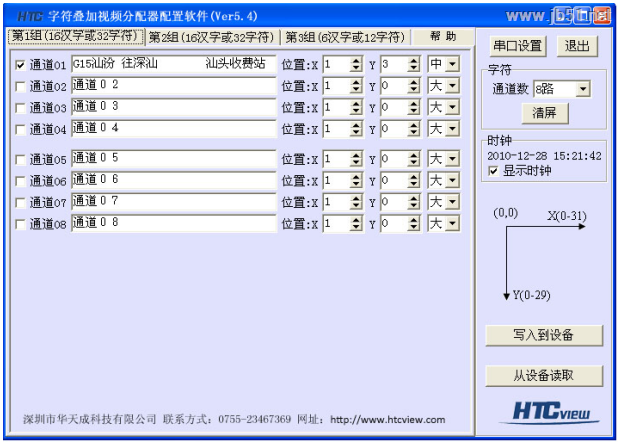Click the 通道05 caption text field
This screenshot has height=442, width=618.
point(174,159)
